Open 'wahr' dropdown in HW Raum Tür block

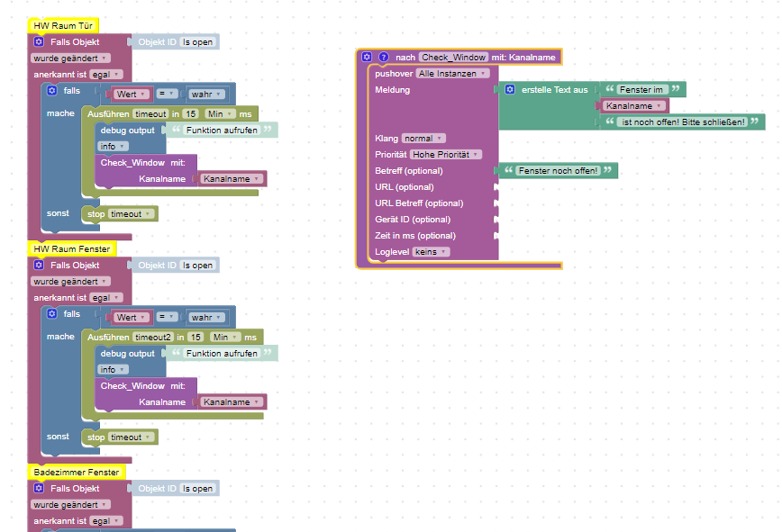click(206, 95)
